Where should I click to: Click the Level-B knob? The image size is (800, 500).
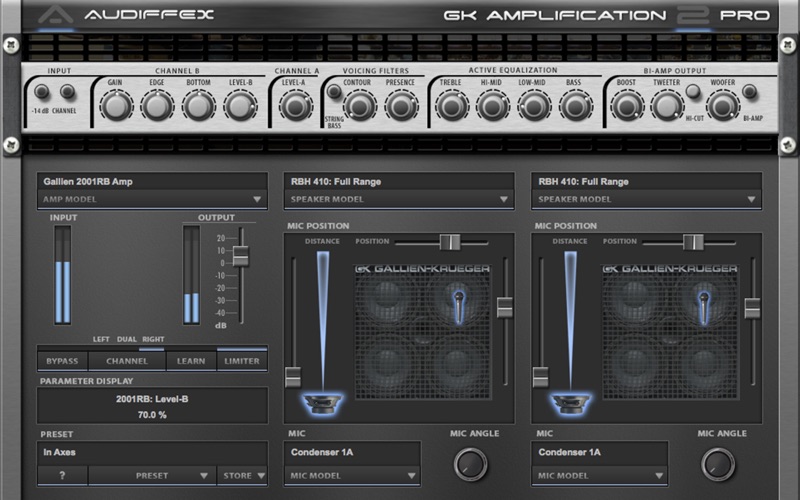click(240, 106)
